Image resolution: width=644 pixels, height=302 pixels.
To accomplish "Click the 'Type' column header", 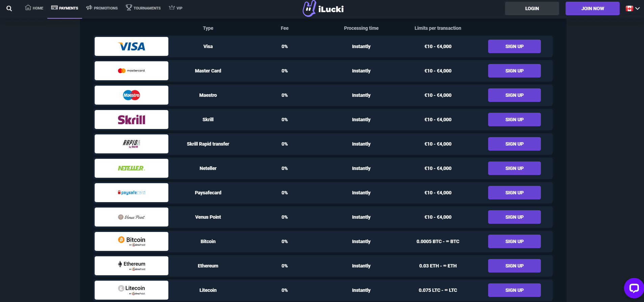I will click(208, 28).
